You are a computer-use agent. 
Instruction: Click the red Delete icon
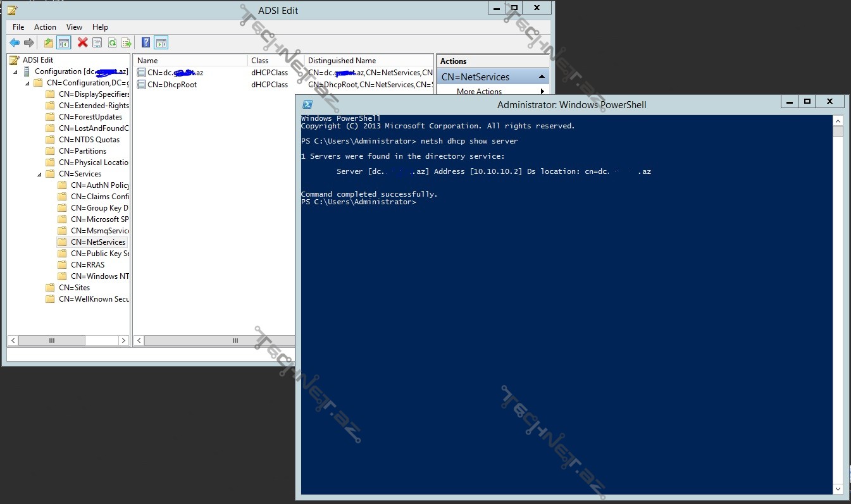pos(82,43)
